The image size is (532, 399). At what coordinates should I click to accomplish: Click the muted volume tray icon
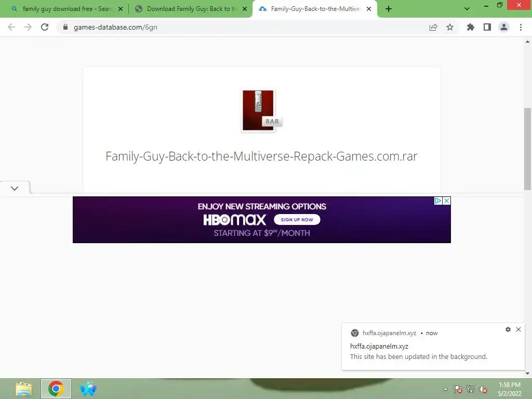(483, 389)
